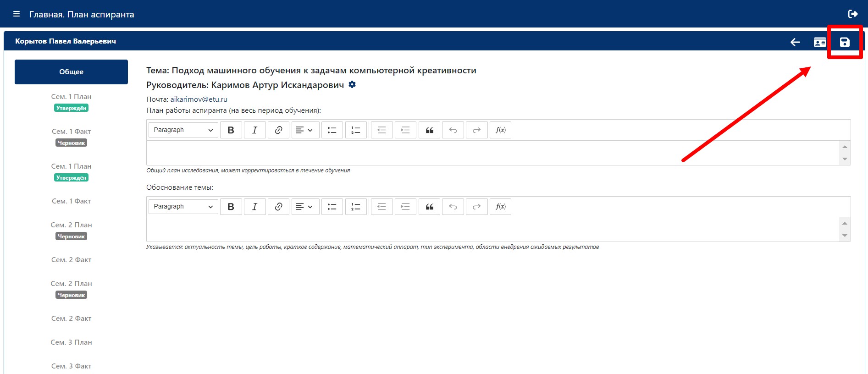Click the scroll up arrow of the work plan text area
The width and height of the screenshot is (868, 374).
pos(845,147)
